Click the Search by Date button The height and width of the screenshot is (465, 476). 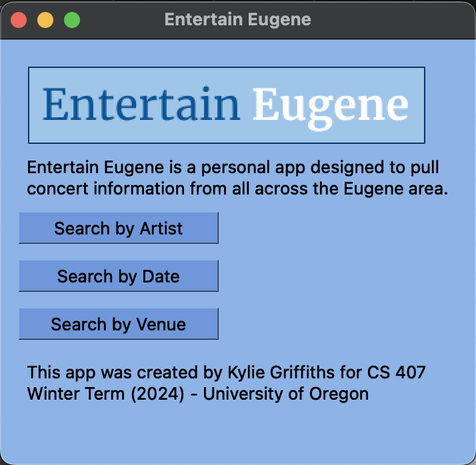click(x=119, y=276)
